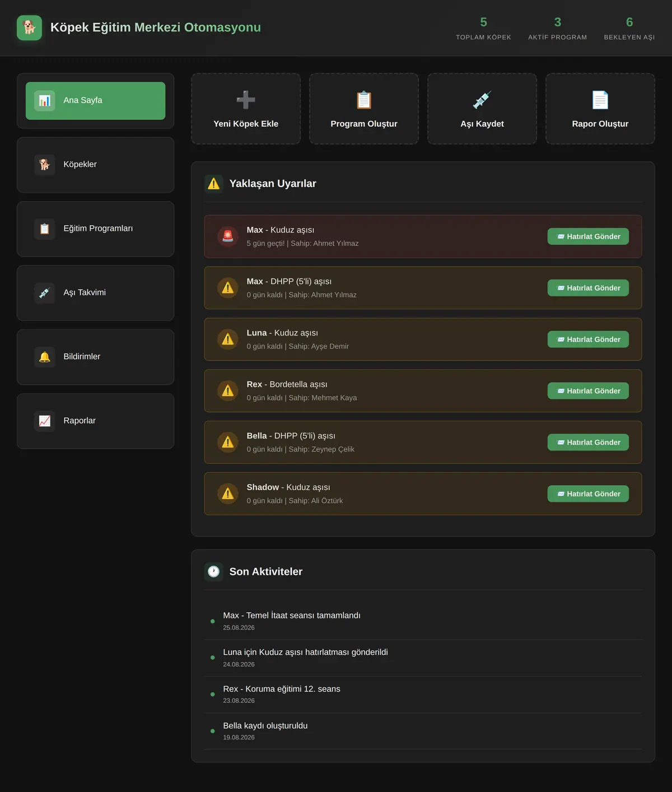672x792 pixels.
Task: Click the Program Oluştur button
Action: coord(364,109)
